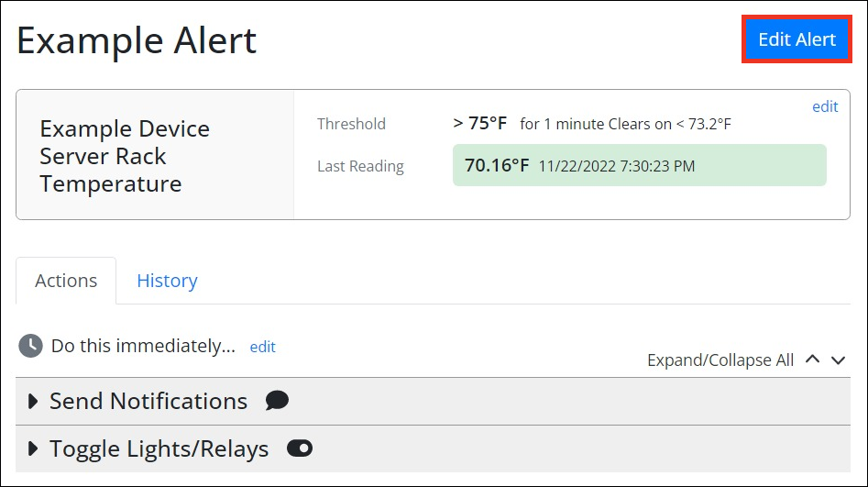Edit the Do this immediately timing

(262, 347)
